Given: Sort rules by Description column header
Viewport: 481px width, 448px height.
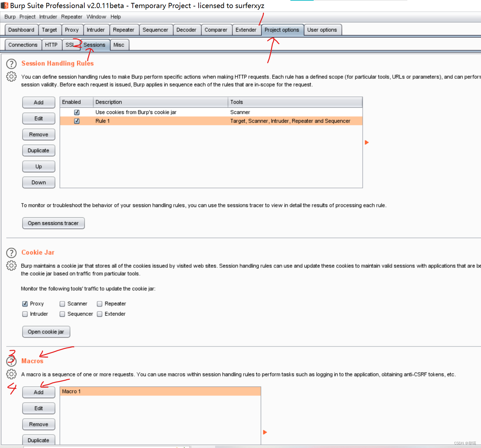Looking at the screenshot, I should (161, 102).
